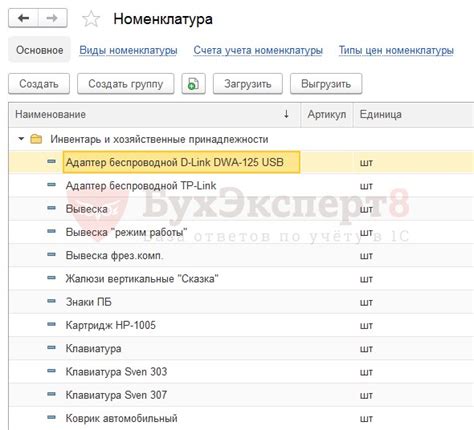Click the шт unit of Клавиатура Sven 303

366,372
